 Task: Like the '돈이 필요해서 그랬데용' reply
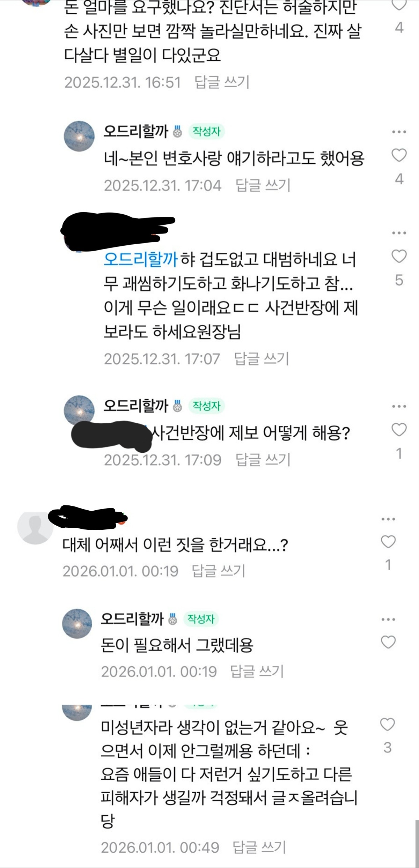pos(388,642)
